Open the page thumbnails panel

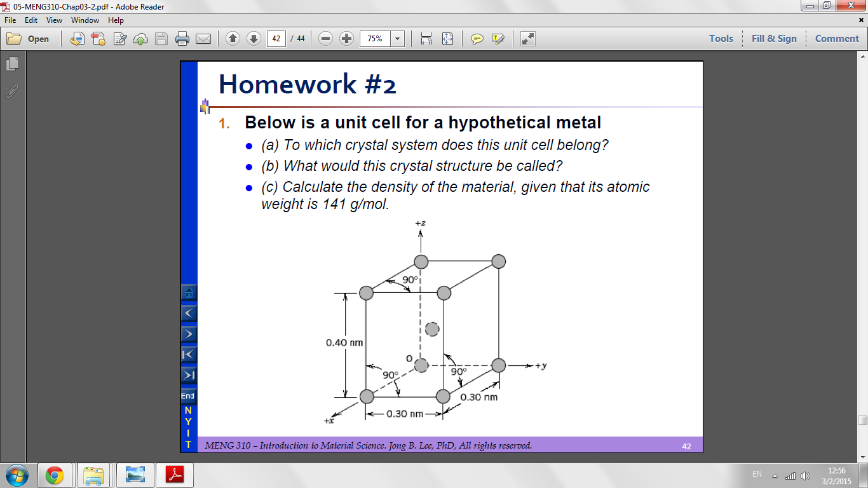12,64
